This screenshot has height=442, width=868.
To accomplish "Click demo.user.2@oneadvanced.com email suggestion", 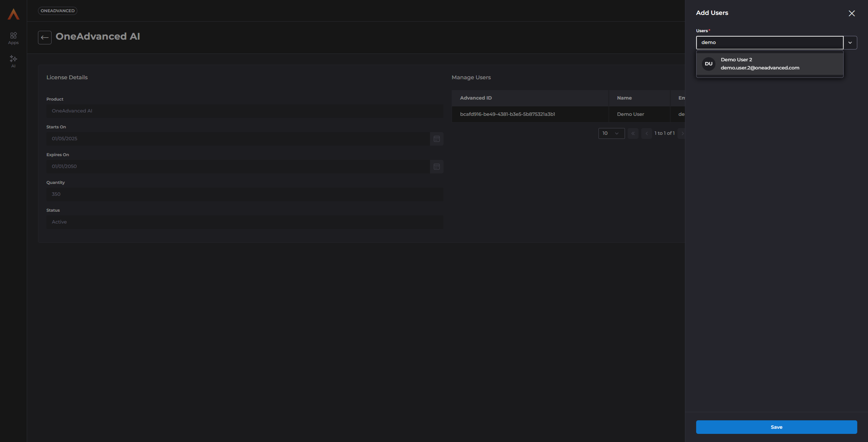I will coord(760,68).
